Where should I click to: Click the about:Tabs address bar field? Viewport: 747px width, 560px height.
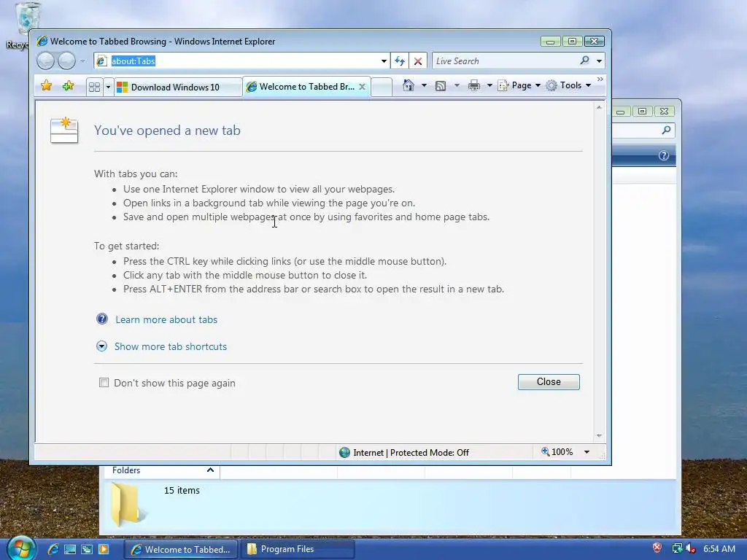click(x=243, y=61)
